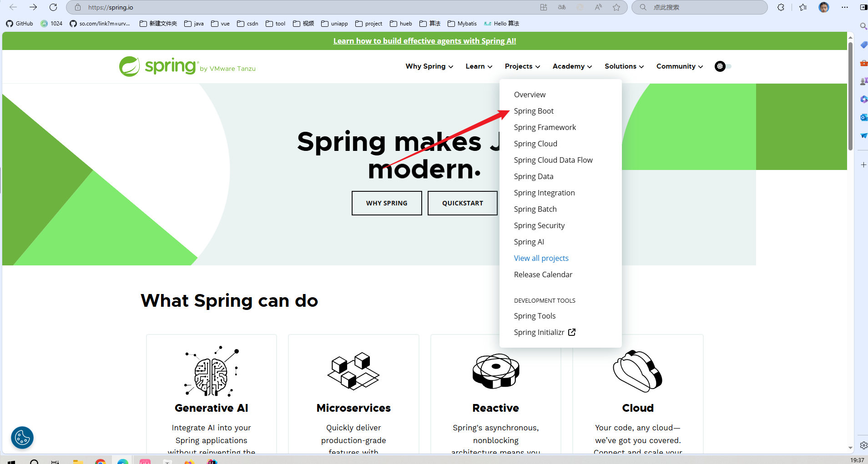Viewport: 868px width, 464px height.
Task: Click the Reactive icon
Action: tap(496, 371)
